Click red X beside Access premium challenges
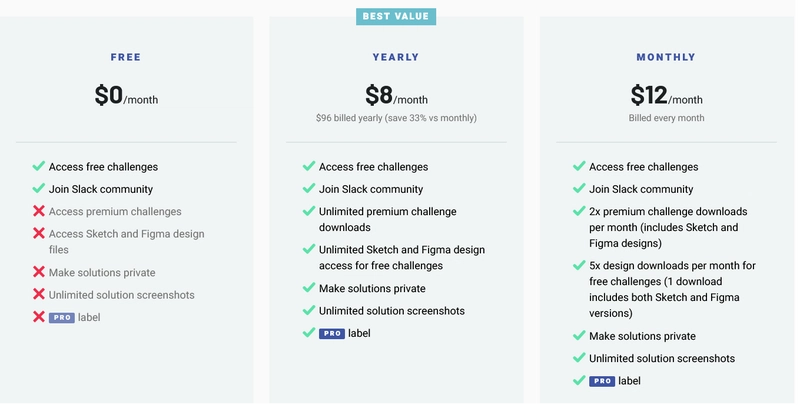This screenshot has height=405, width=800. click(39, 211)
